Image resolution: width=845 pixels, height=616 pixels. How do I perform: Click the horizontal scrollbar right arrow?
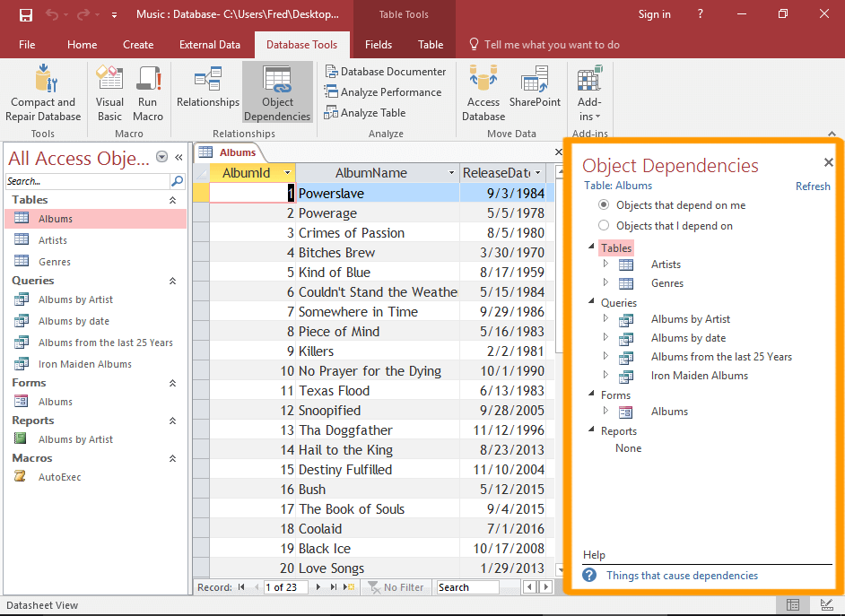pos(545,587)
